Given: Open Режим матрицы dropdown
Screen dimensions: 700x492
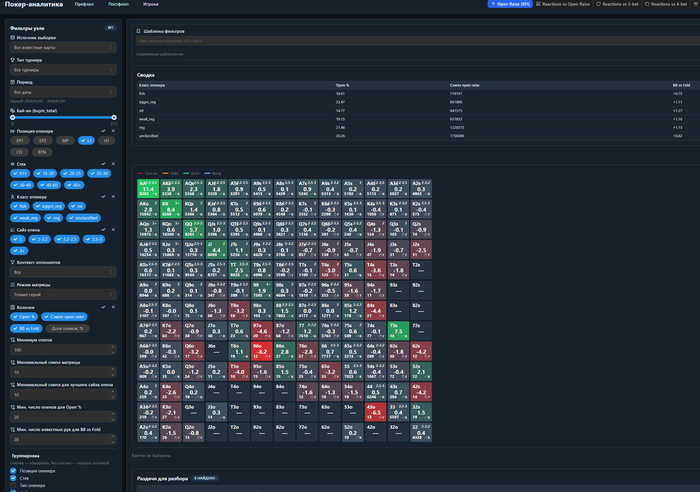Looking at the screenshot, I should [x=63, y=294].
